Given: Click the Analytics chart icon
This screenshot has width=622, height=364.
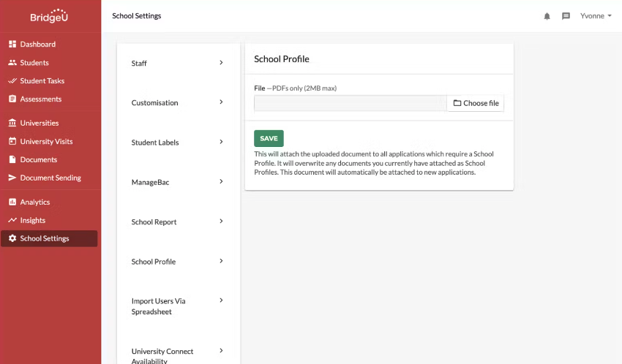Looking at the screenshot, I should pos(12,202).
